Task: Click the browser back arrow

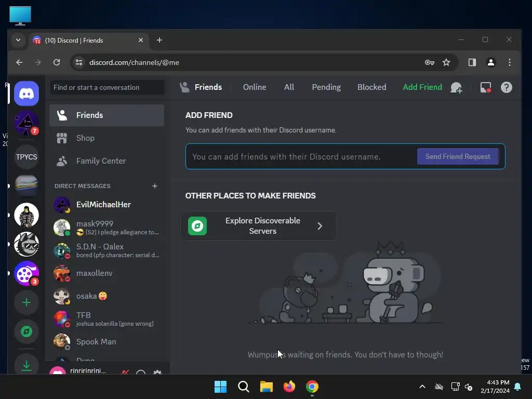Action: tap(19, 62)
